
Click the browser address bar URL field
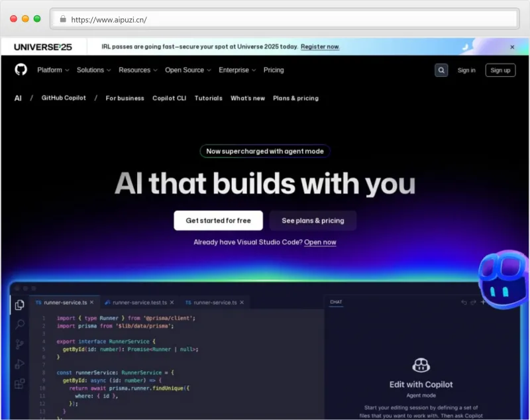[285, 19]
